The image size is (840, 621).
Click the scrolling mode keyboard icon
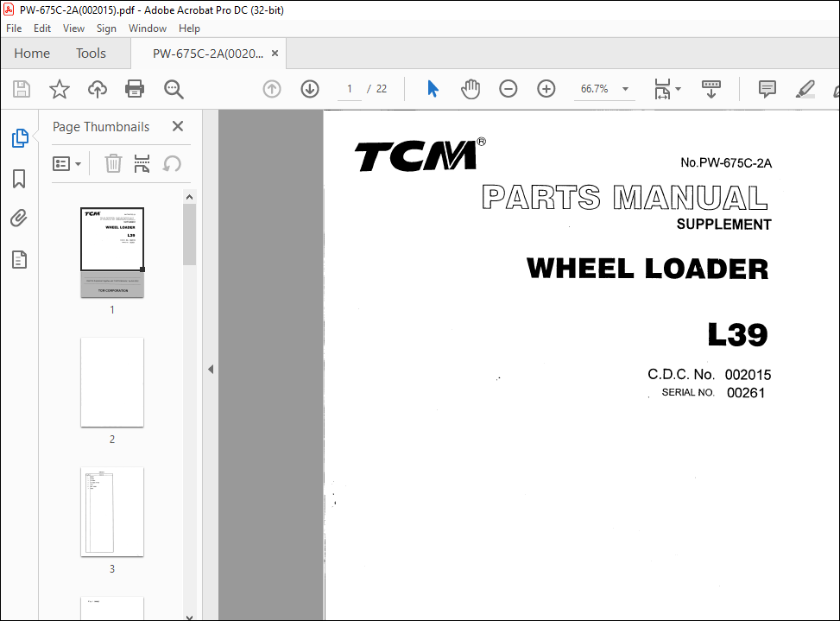pos(711,89)
